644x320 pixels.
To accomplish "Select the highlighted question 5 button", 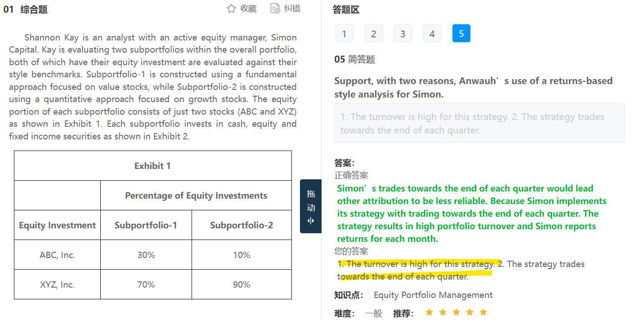I will [461, 34].
